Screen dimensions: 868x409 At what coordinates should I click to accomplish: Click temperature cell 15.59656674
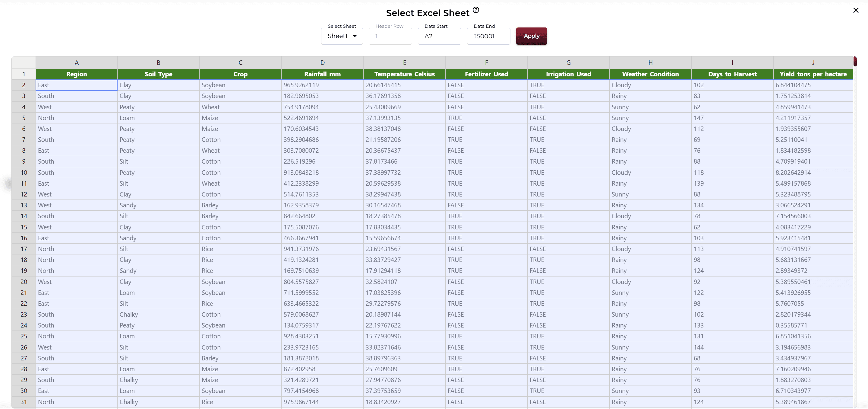pyautogui.click(x=404, y=238)
